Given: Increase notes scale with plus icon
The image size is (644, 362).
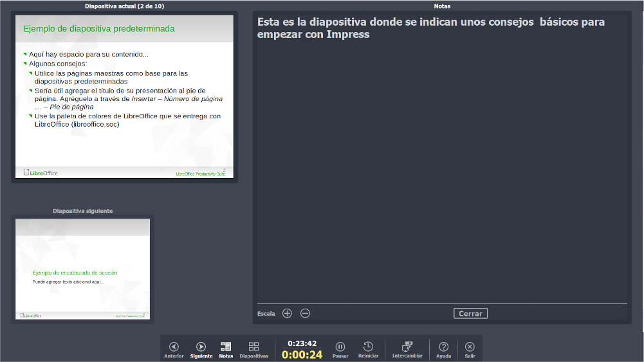Looking at the screenshot, I should pyautogui.click(x=287, y=314).
